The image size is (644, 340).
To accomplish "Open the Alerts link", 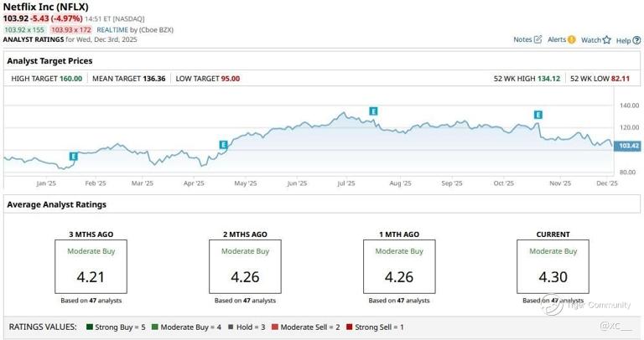I will pos(557,39).
